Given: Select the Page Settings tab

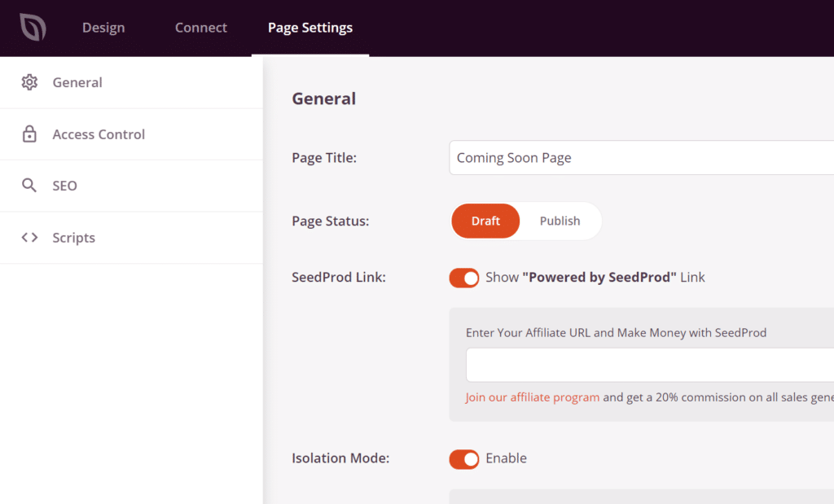Looking at the screenshot, I should click(x=310, y=27).
